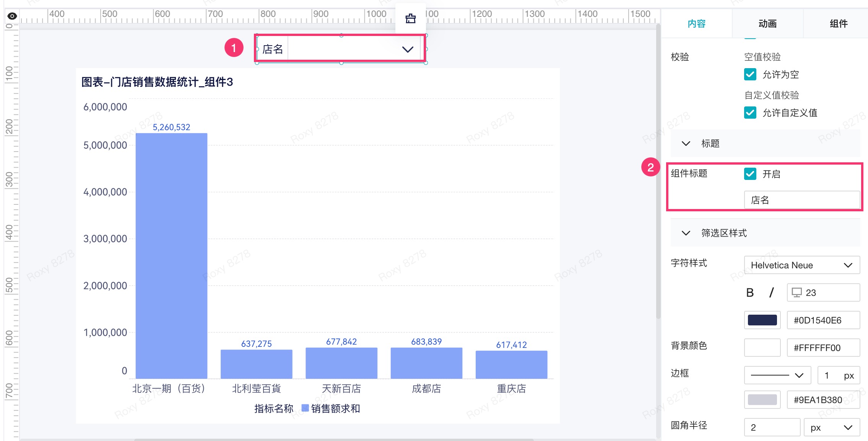Screen dimensions: 868x441
Task: Disable the 组件标题 开启 checkbox
Action: pyautogui.click(x=750, y=174)
